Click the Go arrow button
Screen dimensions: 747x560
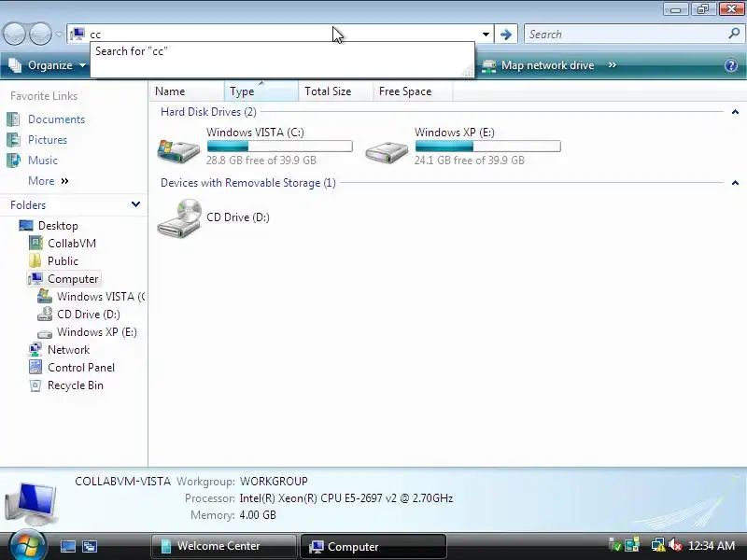[506, 35]
